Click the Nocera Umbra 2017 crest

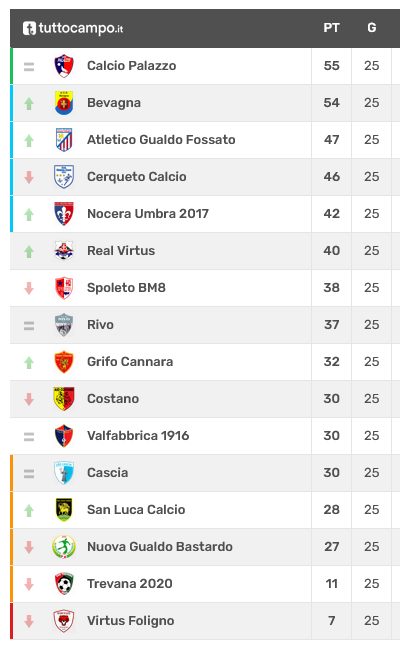click(64, 214)
